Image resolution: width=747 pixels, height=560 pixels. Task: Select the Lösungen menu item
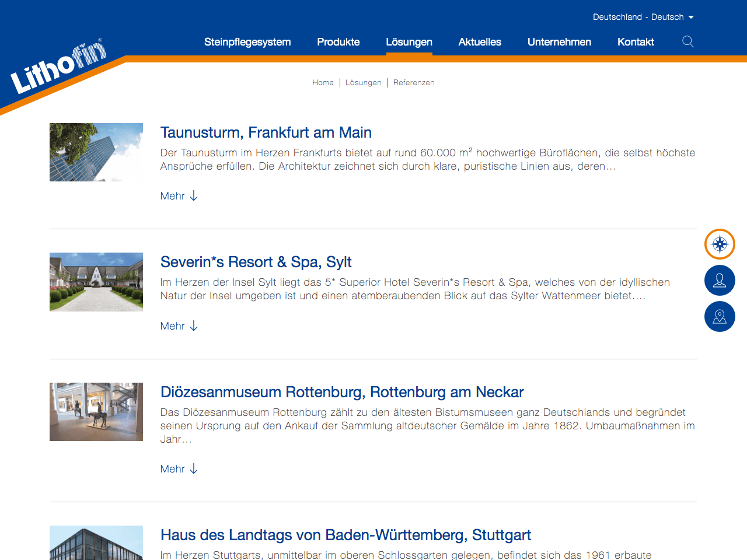[409, 42]
